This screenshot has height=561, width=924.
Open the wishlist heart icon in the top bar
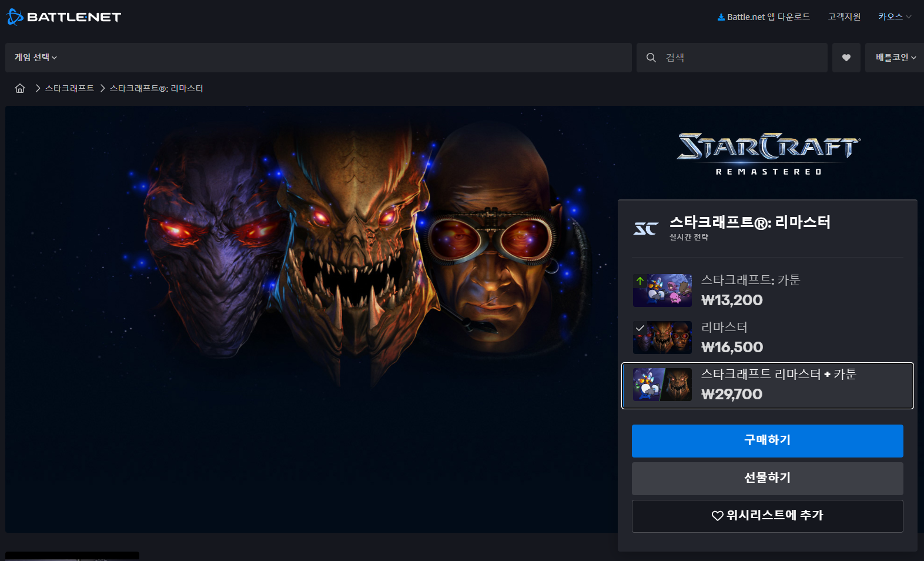click(x=846, y=58)
